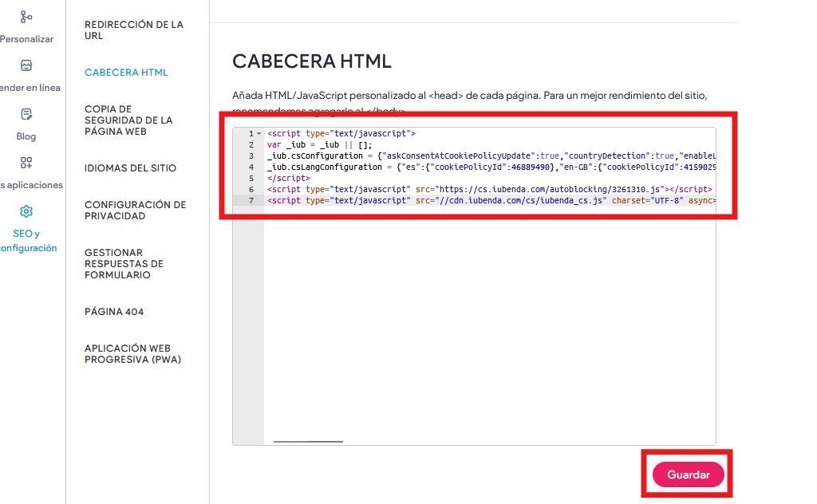The width and height of the screenshot is (817, 504).
Task: Click code line 2 var _iub
Action: coord(319,145)
